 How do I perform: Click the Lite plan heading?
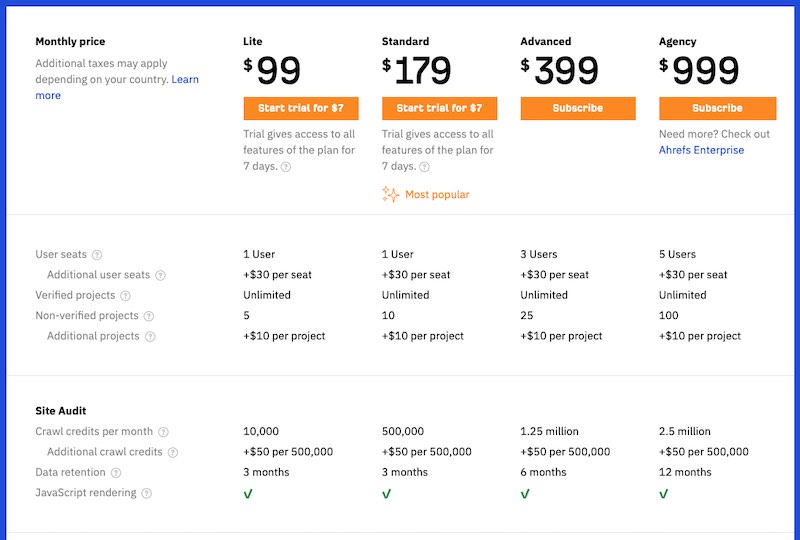(x=253, y=41)
